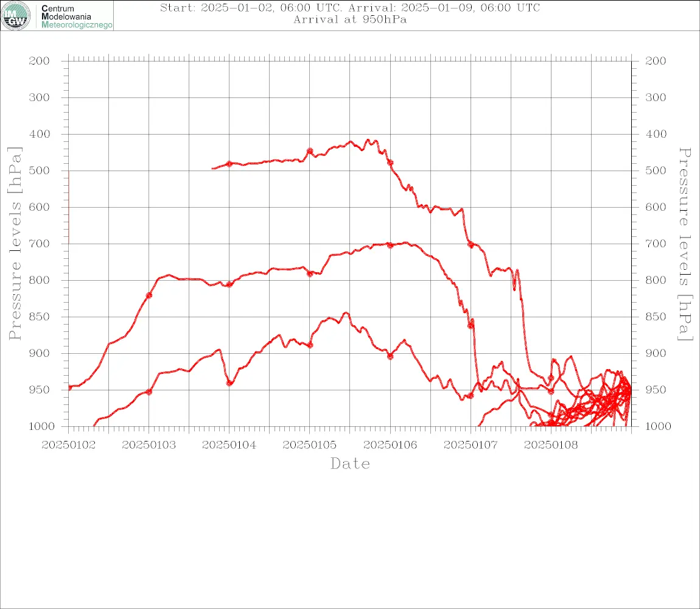Click the left axis 500 label
The image size is (700, 609).
click(x=39, y=171)
